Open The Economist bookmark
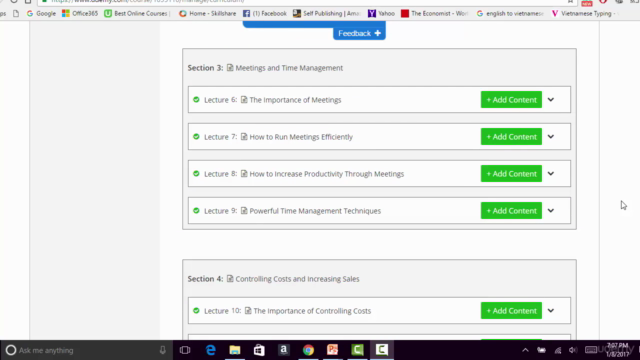Screen dimensions: 640x360 pos(434,13)
